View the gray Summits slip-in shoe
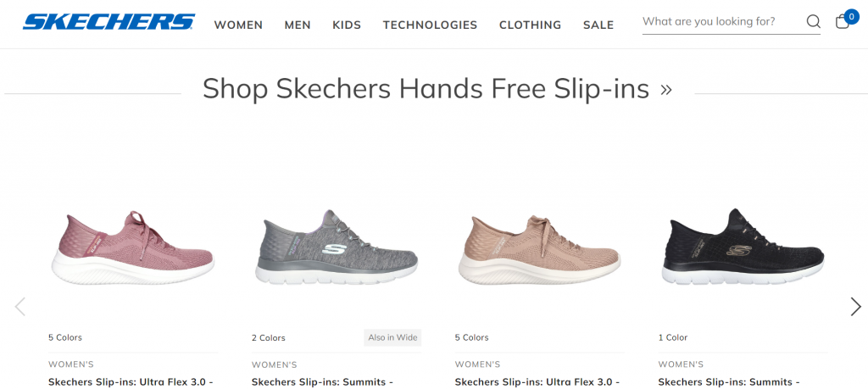The width and height of the screenshot is (868, 389). coord(337,247)
